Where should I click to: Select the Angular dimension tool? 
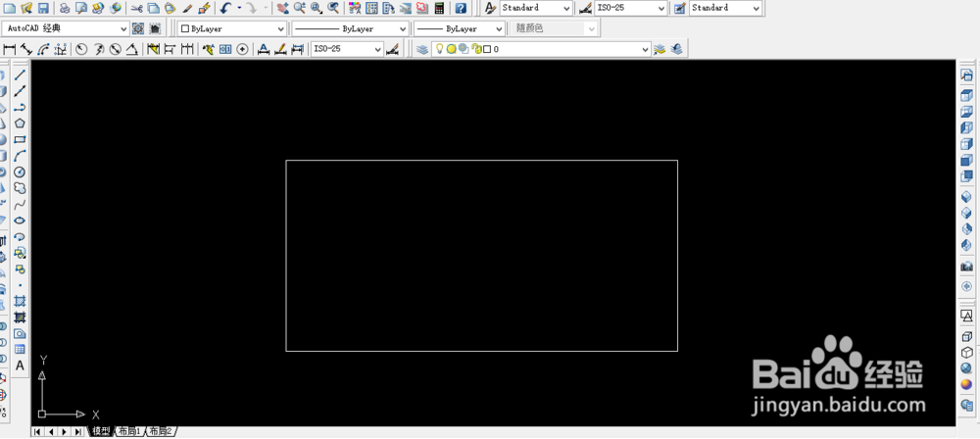(132, 49)
